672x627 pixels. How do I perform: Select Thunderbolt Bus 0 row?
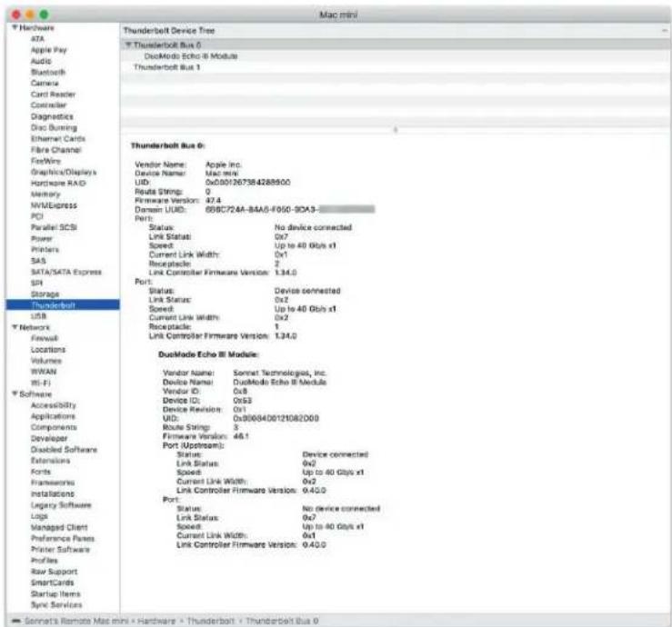(x=396, y=45)
